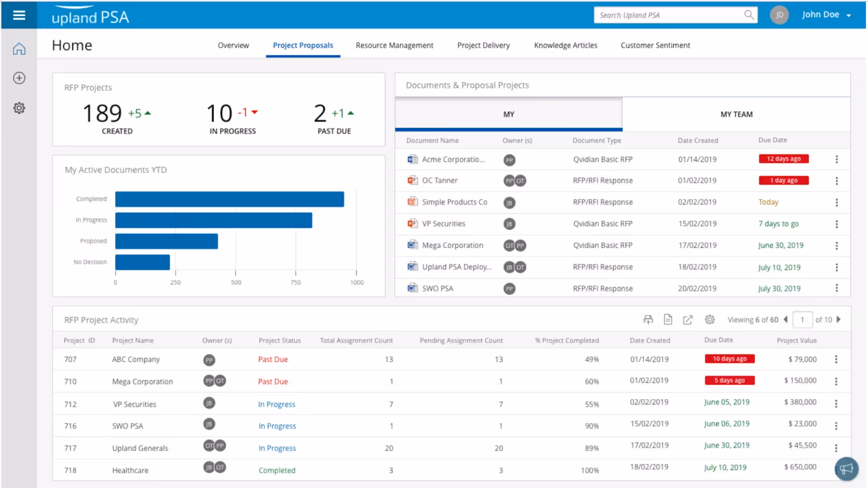Click the In Progress bar in the chart
This screenshot has height=488, width=868.
[x=214, y=220]
